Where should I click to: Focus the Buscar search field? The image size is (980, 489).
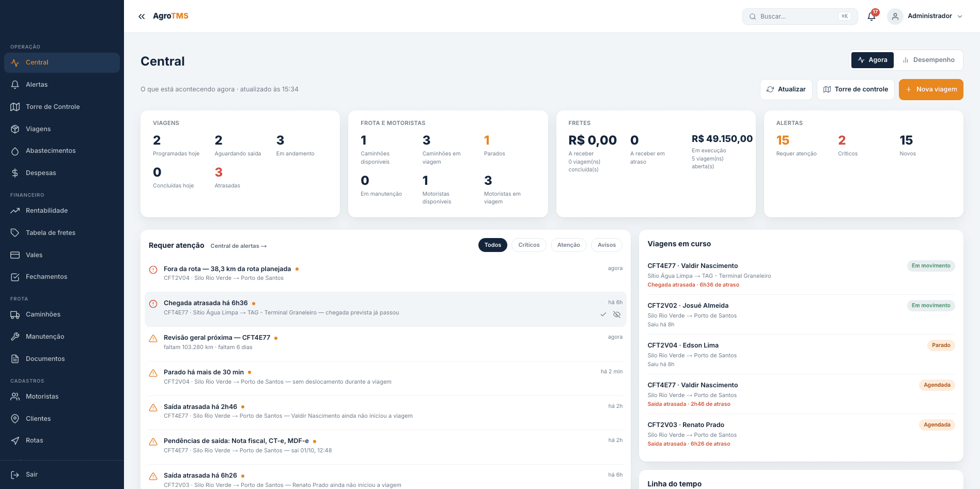pyautogui.click(x=800, y=17)
